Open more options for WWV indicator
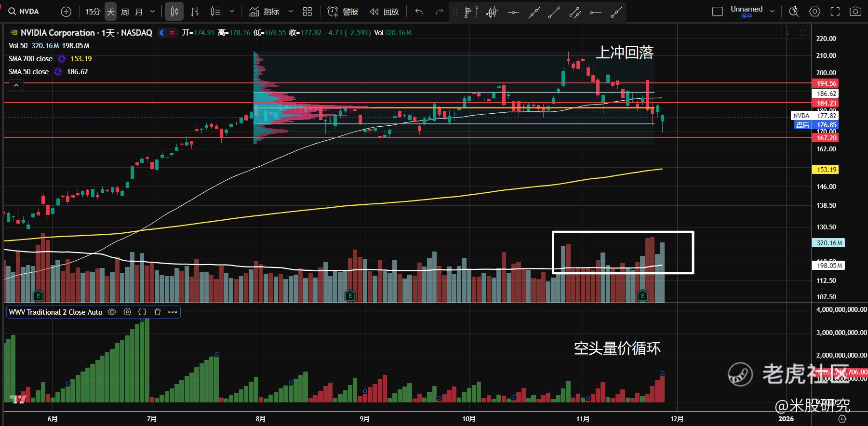 pos(173,312)
